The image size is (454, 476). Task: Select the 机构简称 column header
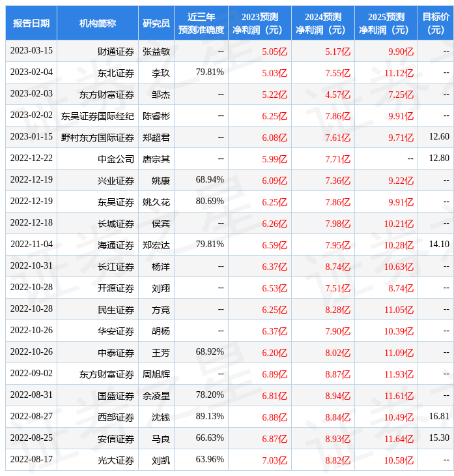(x=98, y=23)
